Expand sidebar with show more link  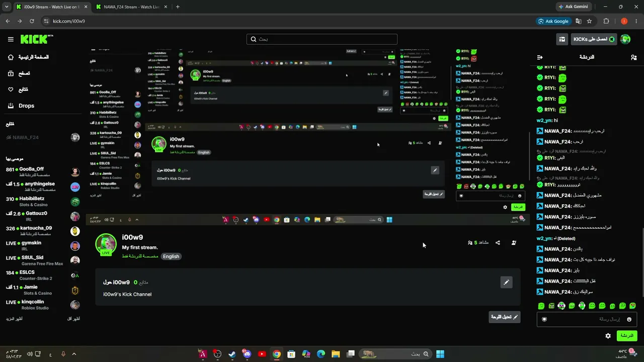tap(14, 319)
